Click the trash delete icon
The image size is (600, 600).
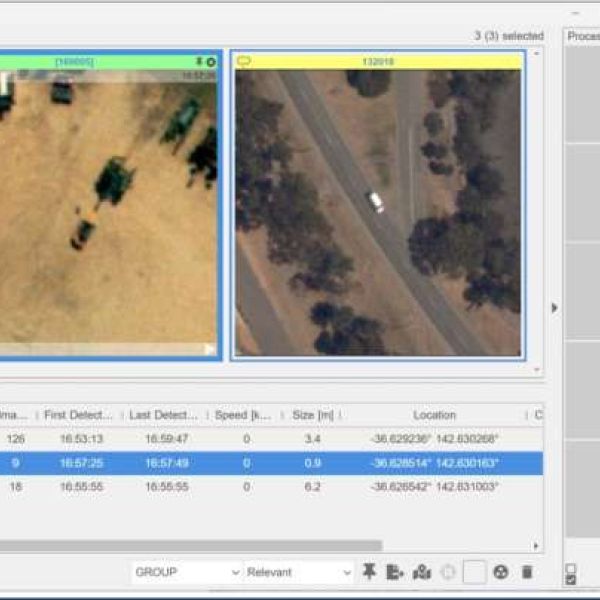point(527,572)
